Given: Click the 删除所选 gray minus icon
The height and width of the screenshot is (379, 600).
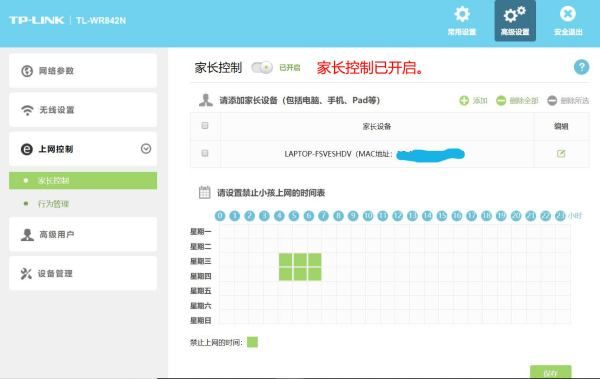Looking at the screenshot, I should [552, 101].
